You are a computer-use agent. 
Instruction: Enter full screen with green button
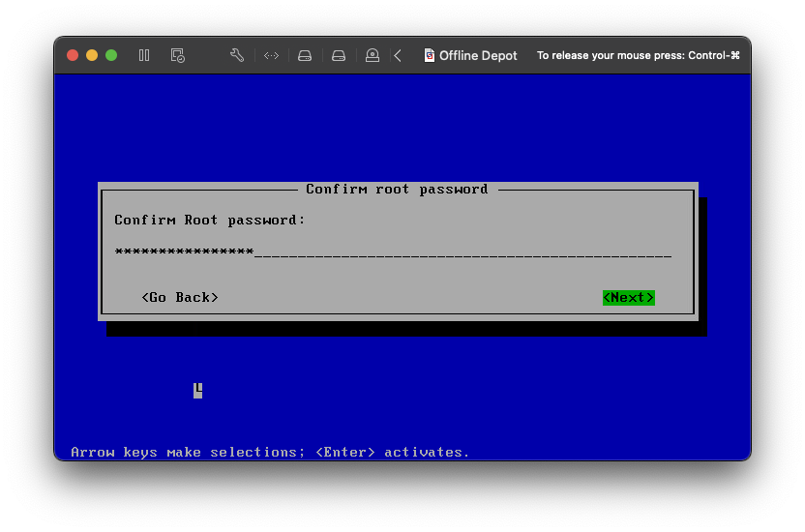click(111, 55)
